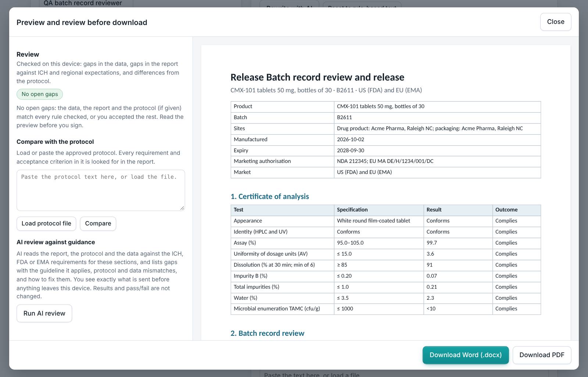Select the dissolution result '91'

[429, 265]
